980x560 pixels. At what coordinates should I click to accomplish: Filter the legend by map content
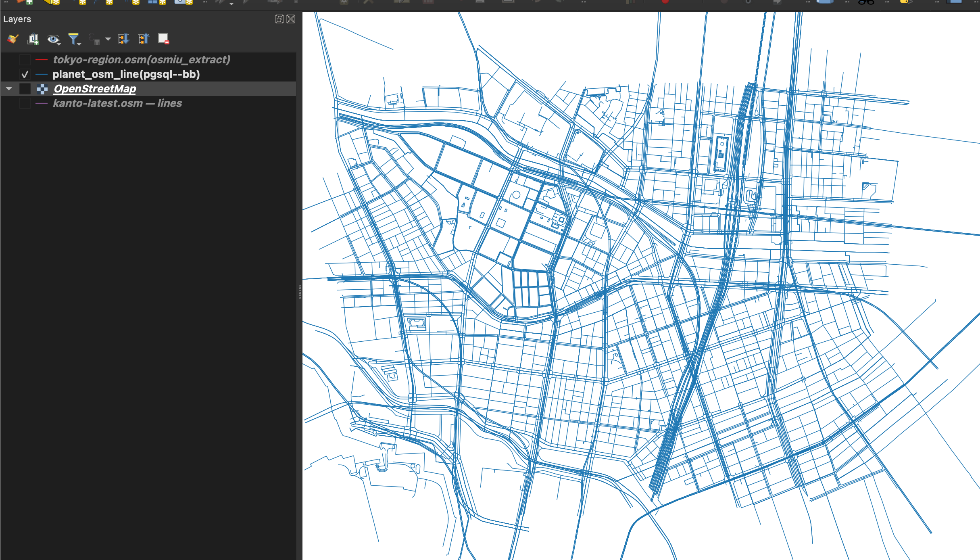pos(73,38)
